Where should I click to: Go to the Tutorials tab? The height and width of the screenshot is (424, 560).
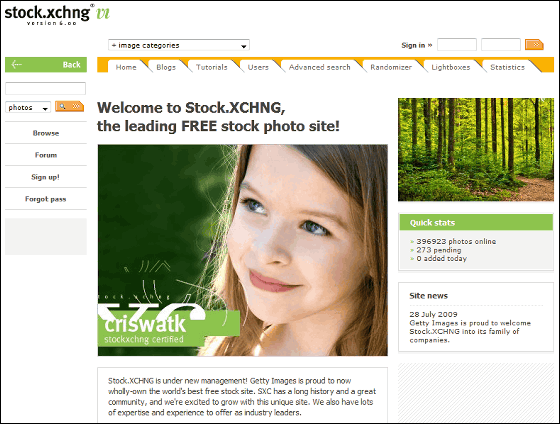(x=211, y=67)
